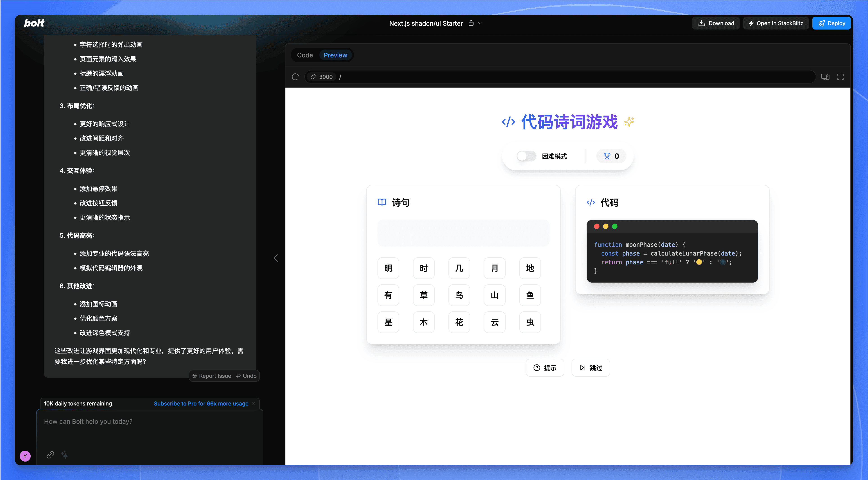Click the project lock icon
Image resolution: width=868 pixels, height=480 pixels.
pos(471,23)
